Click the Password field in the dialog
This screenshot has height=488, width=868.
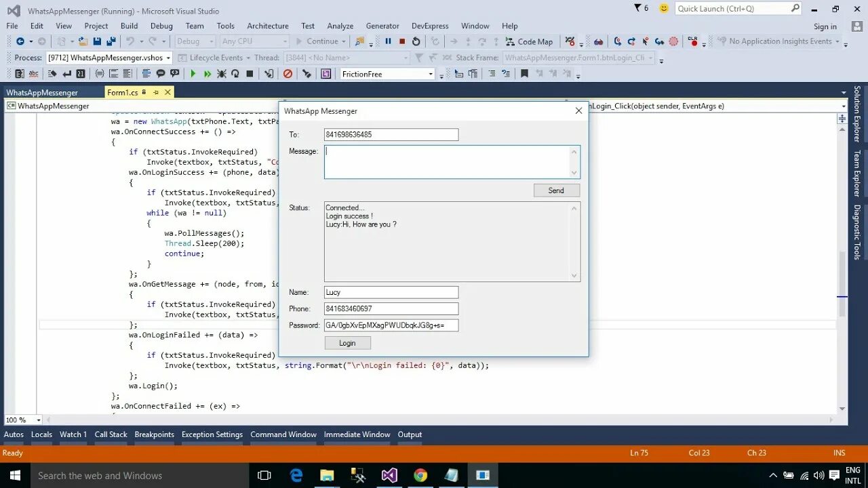coord(391,325)
